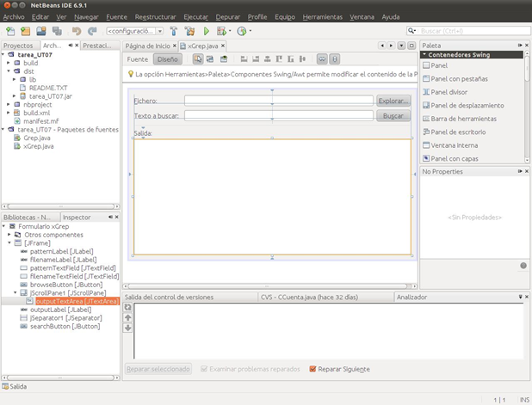
Task: Click the down arrow in Analizador panel
Action: (127, 328)
